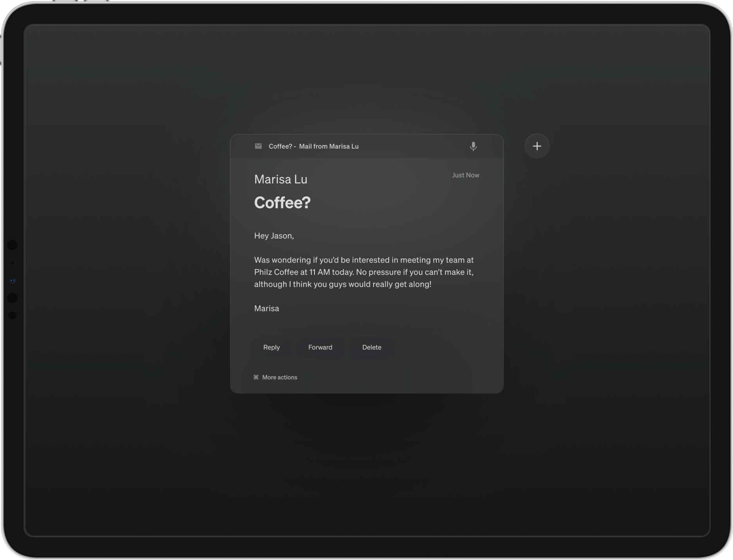
Task: Open the More actions menu
Action: pyautogui.click(x=280, y=377)
